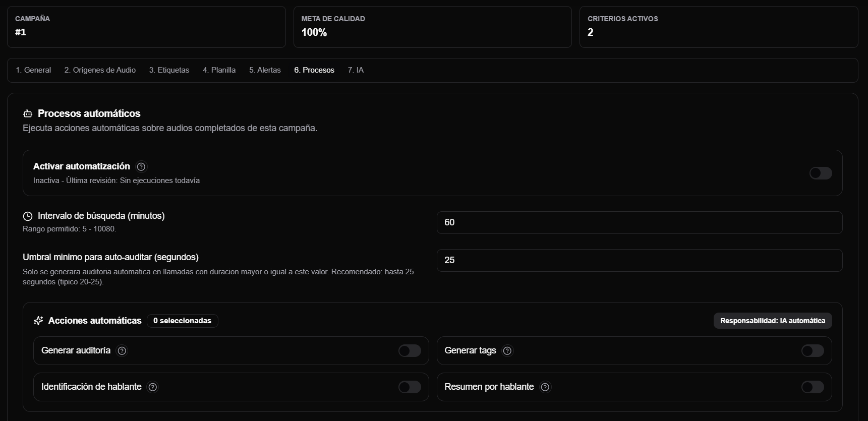This screenshot has width=868, height=421.
Task: Enable Resumen por hablante switch
Action: [813, 387]
